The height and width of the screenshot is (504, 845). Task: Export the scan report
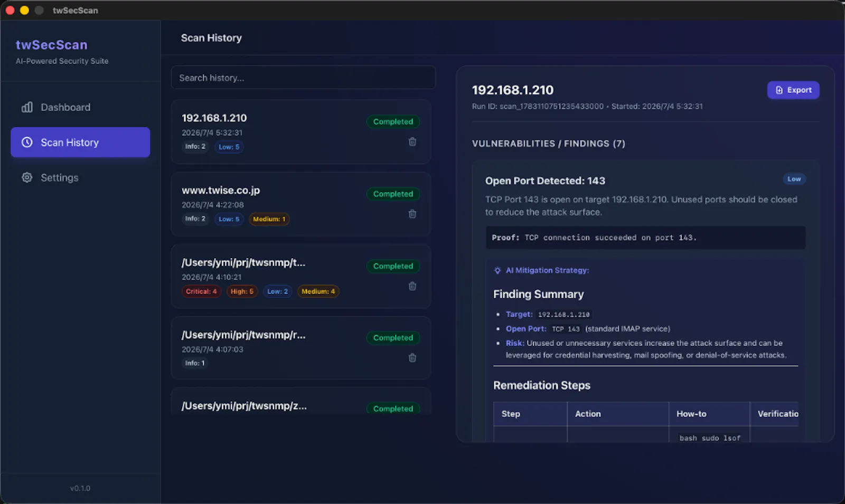click(x=793, y=90)
